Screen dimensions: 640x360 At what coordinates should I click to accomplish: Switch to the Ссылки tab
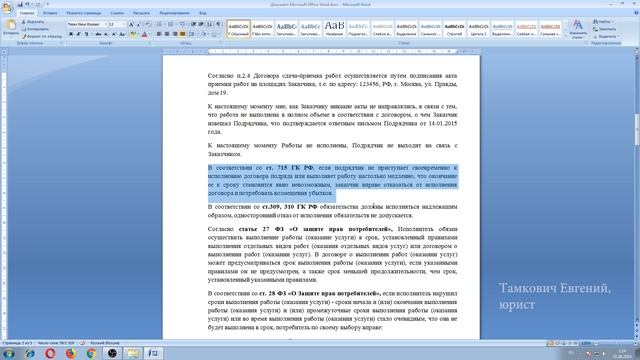(117, 13)
